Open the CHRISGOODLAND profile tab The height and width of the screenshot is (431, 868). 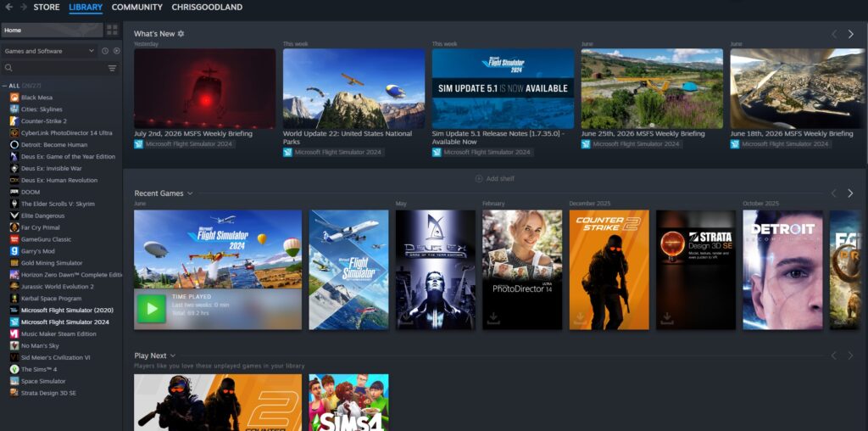(x=207, y=7)
